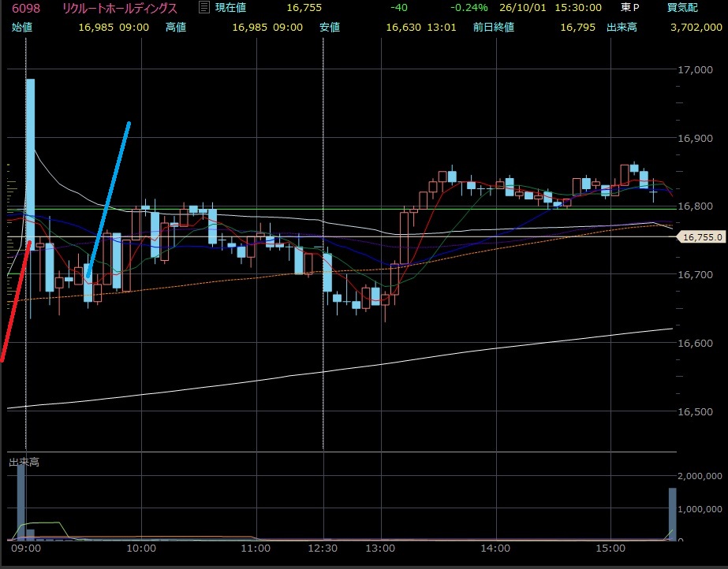This screenshot has height=569, width=728.
Task: Select the -40 price change value
Action: tap(399, 8)
